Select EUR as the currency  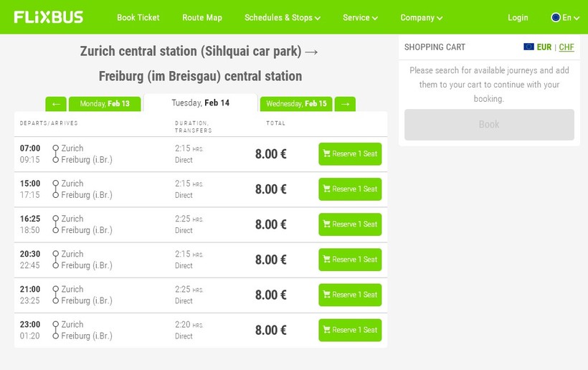(544, 47)
